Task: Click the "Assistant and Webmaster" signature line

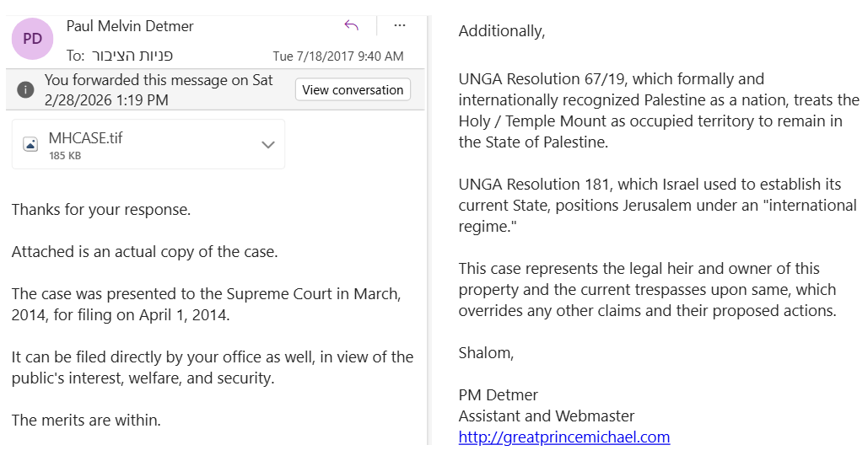Action: 547,415
